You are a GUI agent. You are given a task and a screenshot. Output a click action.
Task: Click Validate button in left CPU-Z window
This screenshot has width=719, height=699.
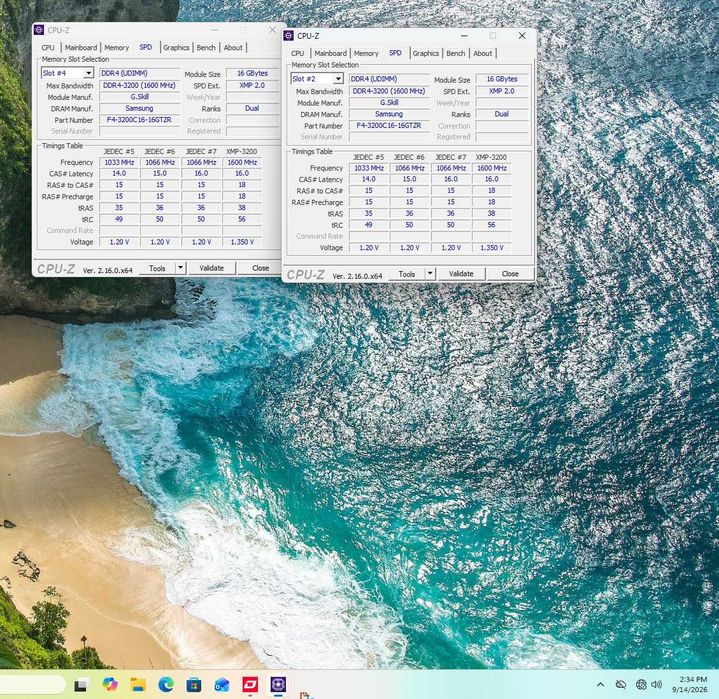point(211,268)
